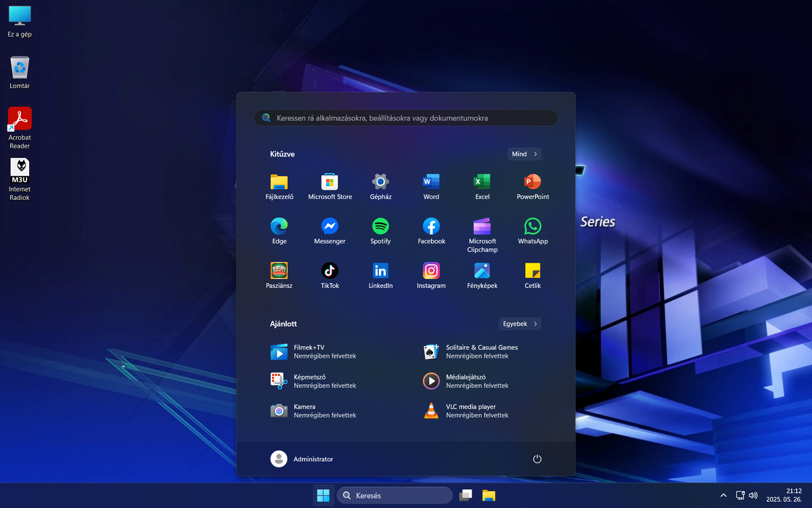Start the Pasziánsz game
The image size is (812, 508).
279,276
